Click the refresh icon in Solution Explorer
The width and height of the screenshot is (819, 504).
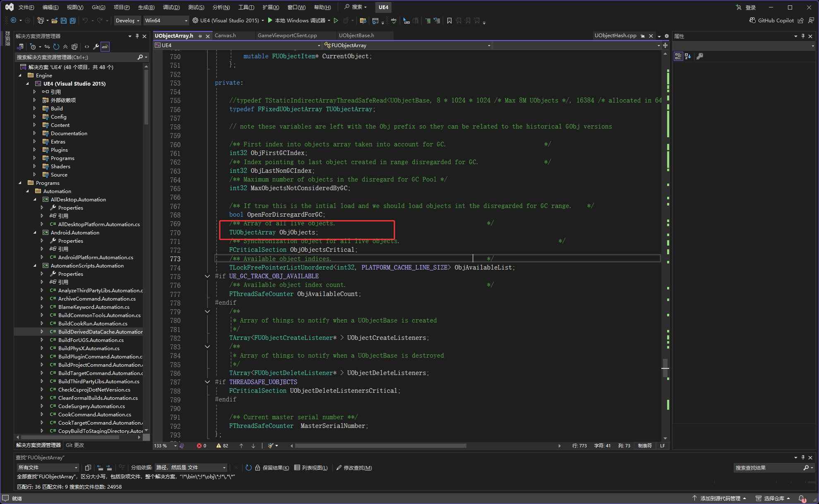pos(56,47)
